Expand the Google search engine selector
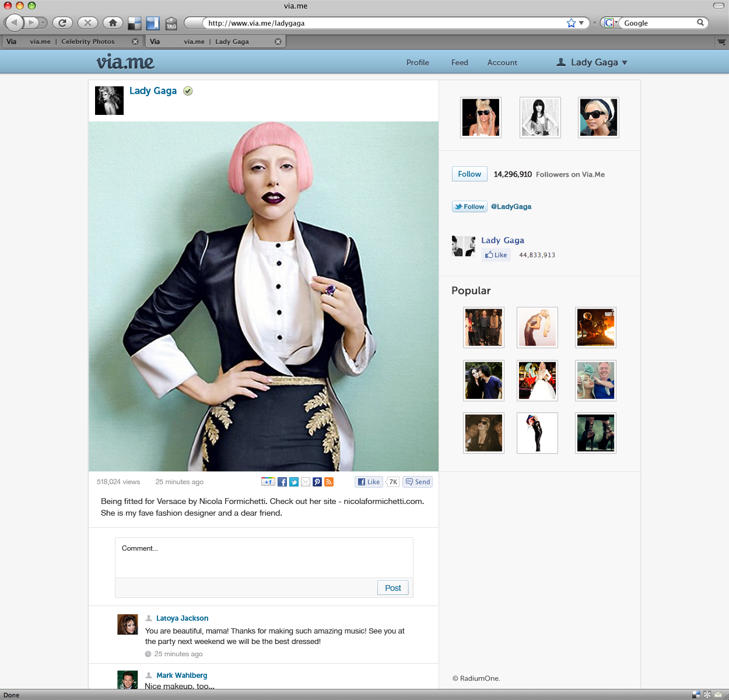 tap(610, 23)
